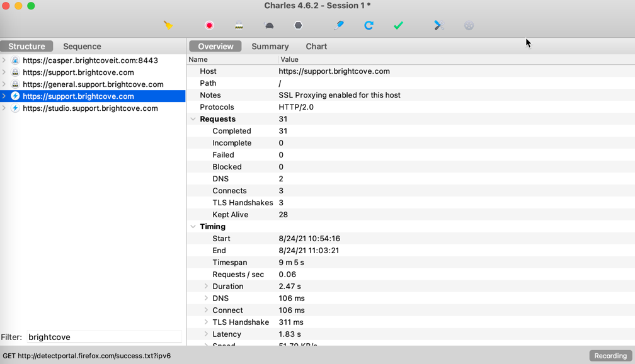
Task: Toggle recording with the red record button
Action: pos(209,25)
